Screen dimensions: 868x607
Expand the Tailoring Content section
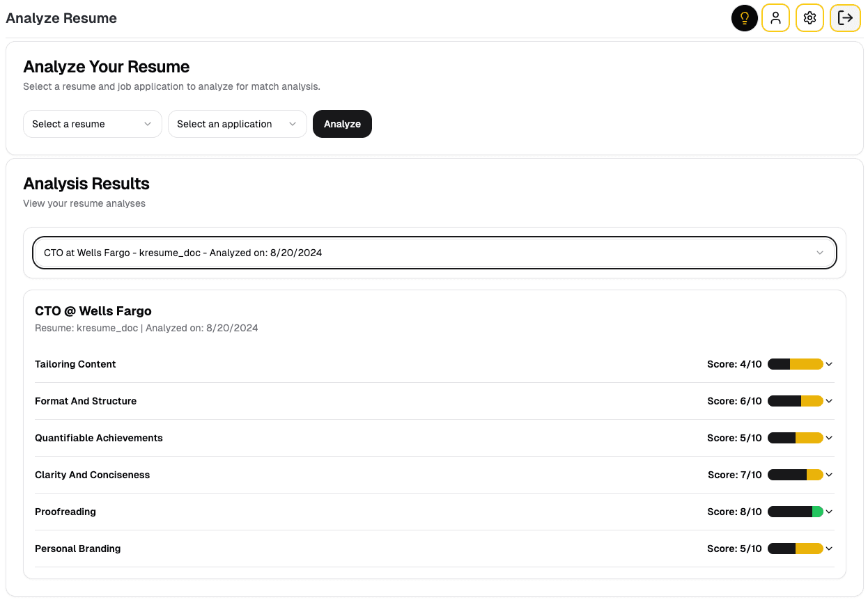828,363
